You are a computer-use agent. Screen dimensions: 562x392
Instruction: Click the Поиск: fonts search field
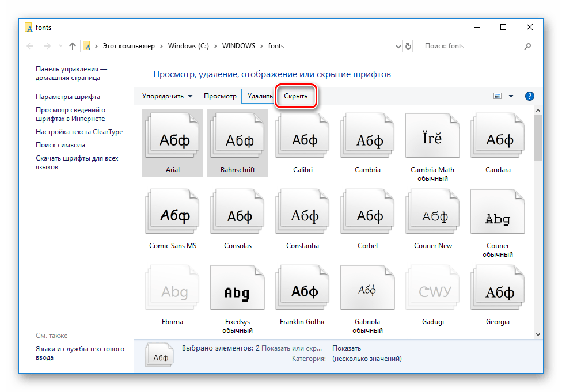click(472, 46)
